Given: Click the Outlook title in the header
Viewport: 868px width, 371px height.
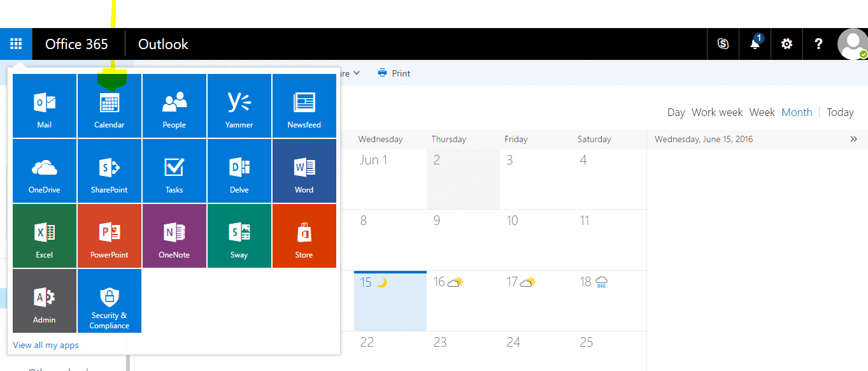Looking at the screenshot, I should point(163,44).
